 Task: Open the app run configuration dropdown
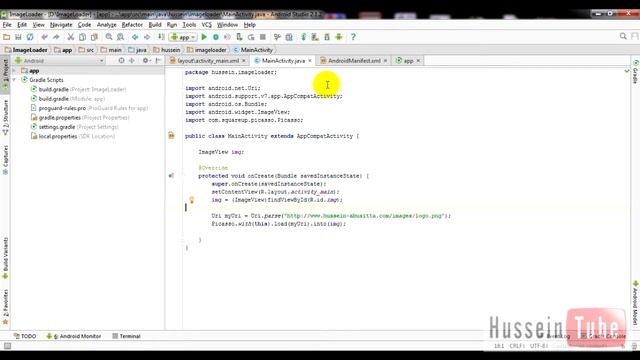183,37
